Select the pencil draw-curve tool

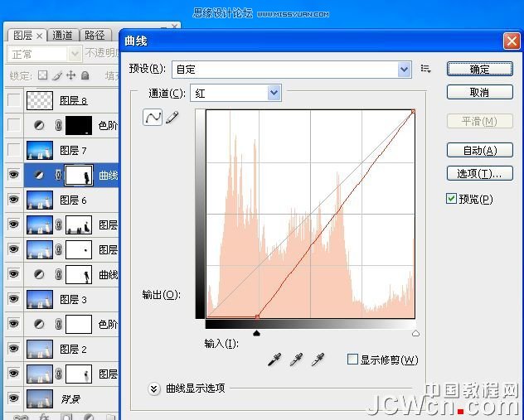coord(172,117)
